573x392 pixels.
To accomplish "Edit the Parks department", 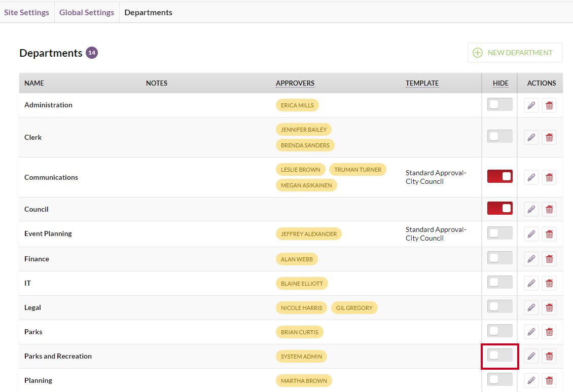I will [531, 332].
